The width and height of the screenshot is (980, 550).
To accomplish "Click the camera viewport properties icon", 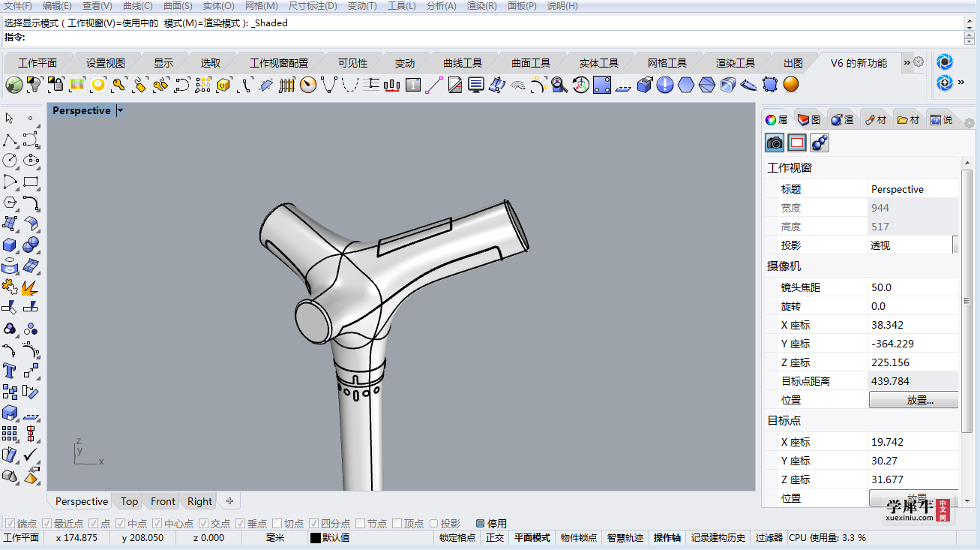I will click(775, 143).
